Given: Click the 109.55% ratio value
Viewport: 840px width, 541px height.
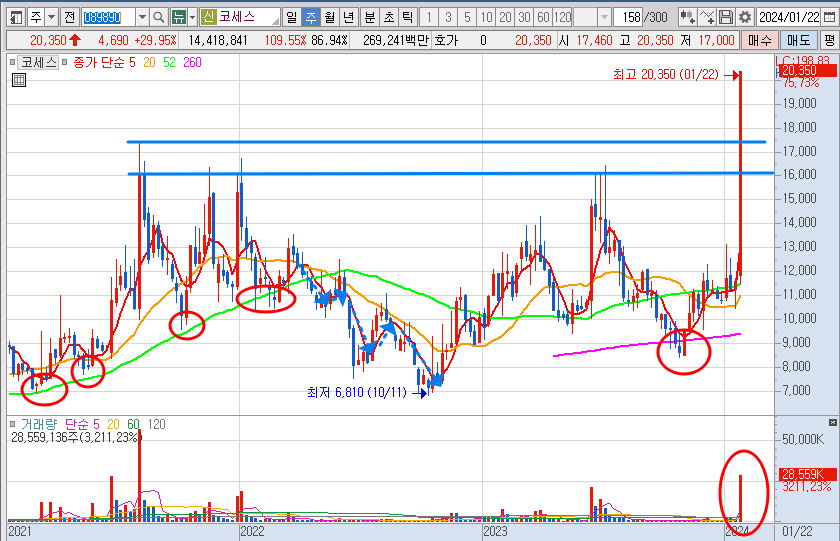Looking at the screenshot, I should 286,40.
